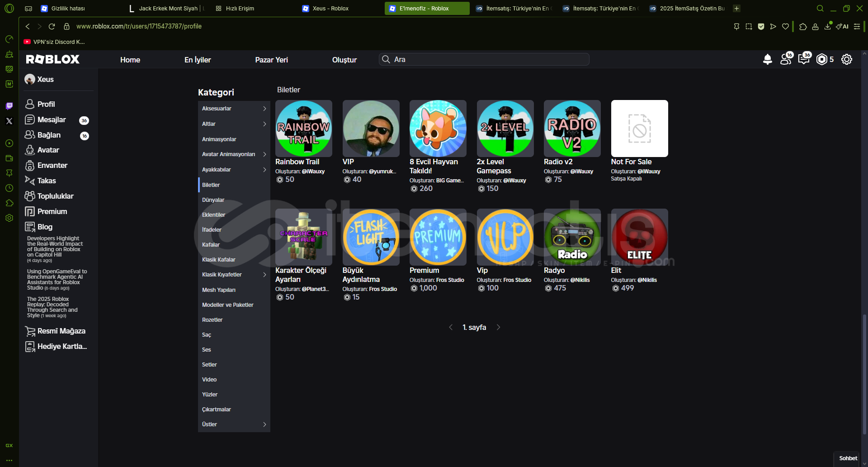Image resolution: width=868 pixels, height=467 pixels.
Task: Open creator link @Nikilis under Radyo
Action: coord(580,280)
